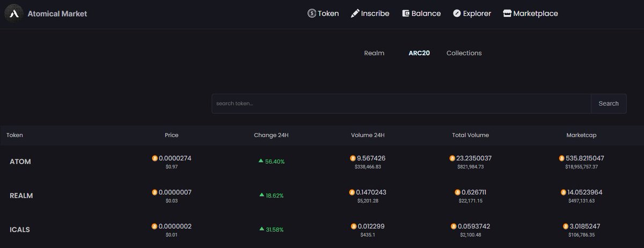Click ATOM price value 0.0000274
Screen dimensions: 644x248
[175, 158]
